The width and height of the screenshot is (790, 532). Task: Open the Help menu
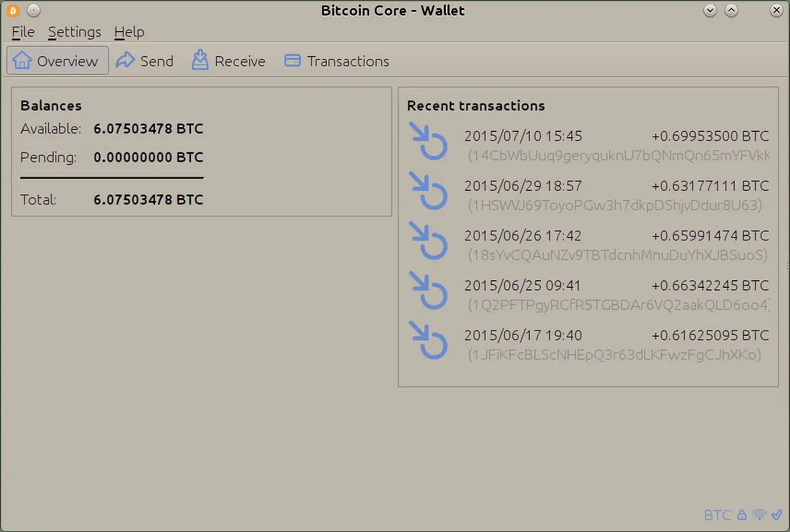pos(129,32)
